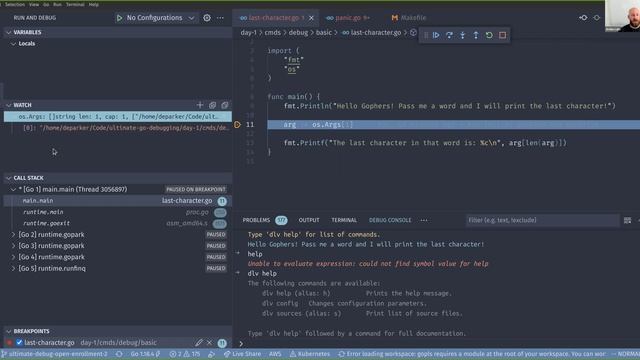The height and width of the screenshot is (360, 640).
Task: Select the main.main stack frame
Action: (x=118, y=201)
